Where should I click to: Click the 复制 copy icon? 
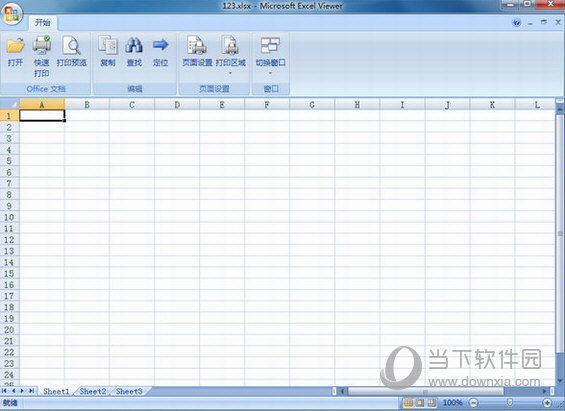point(108,45)
